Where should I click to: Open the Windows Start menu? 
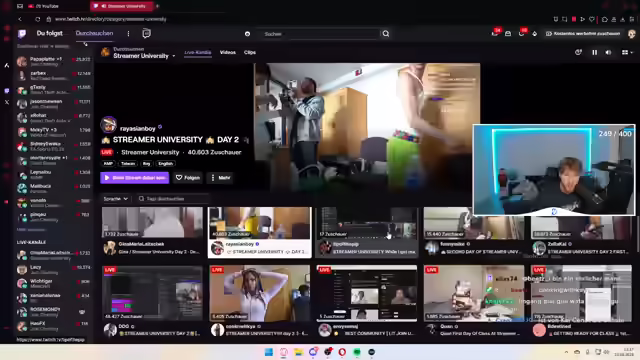point(269,352)
